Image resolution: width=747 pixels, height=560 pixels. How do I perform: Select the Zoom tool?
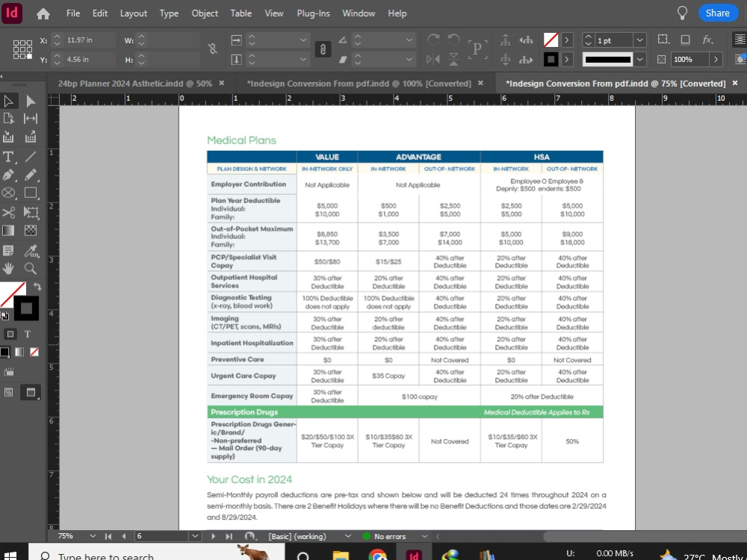click(x=28, y=270)
